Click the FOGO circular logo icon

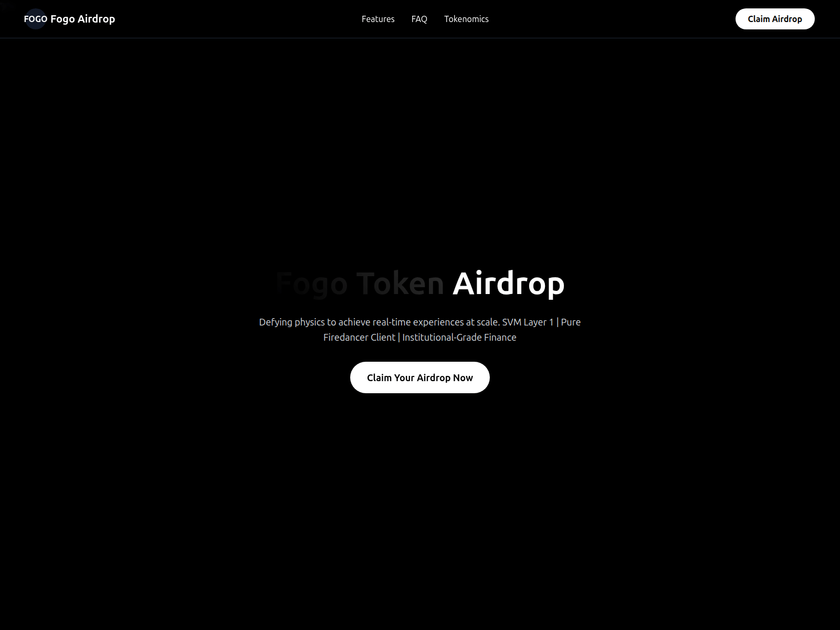[36, 19]
